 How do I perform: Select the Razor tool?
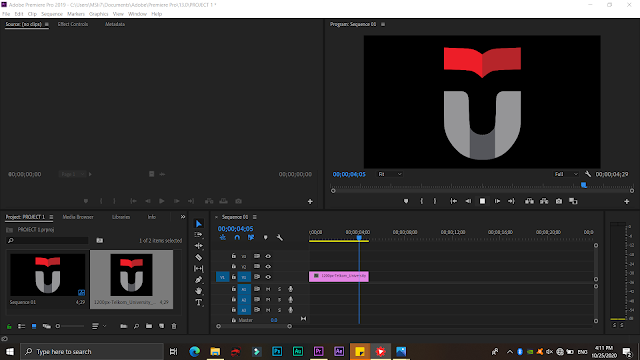199,258
